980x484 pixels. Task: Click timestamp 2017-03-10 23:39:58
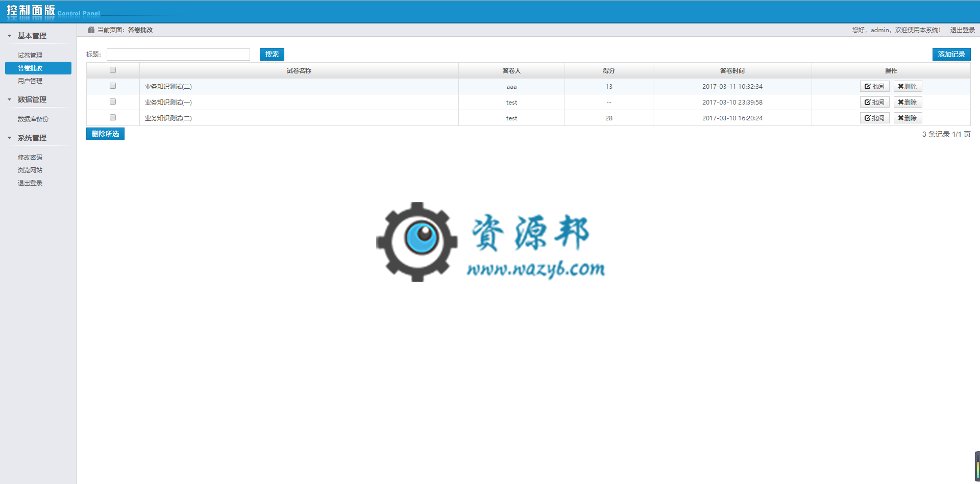pyautogui.click(x=732, y=103)
